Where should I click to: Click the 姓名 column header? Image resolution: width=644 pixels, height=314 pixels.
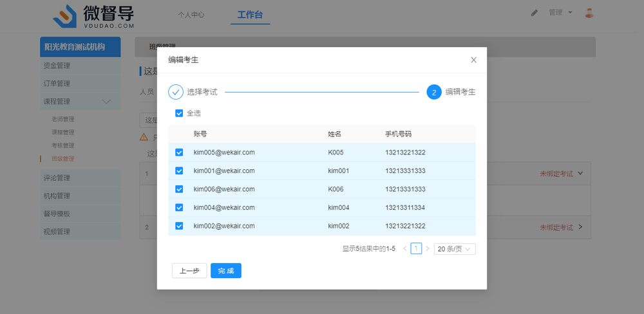point(335,134)
